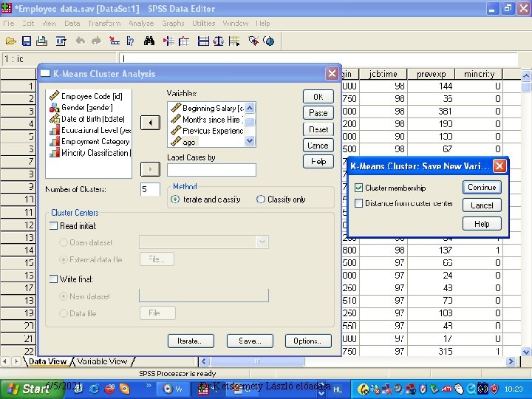This screenshot has height=399, width=532.
Task: Select the Gender variable in the source list
Action: click(x=81, y=108)
